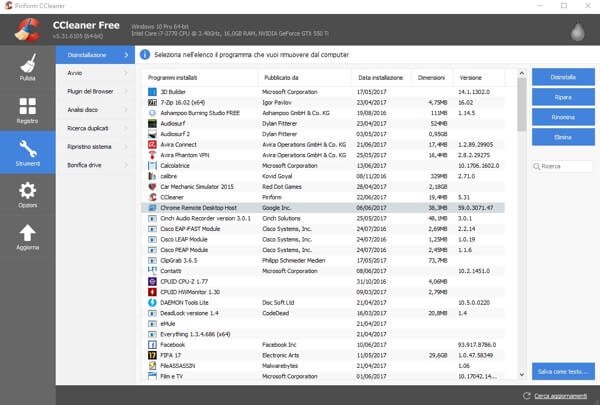Select the FIFA 17 icon

(x=152, y=355)
